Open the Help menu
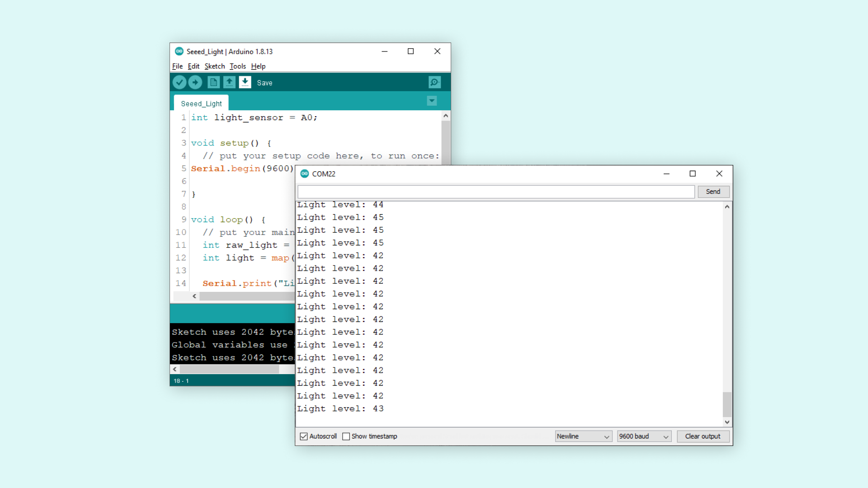868x488 pixels. pos(258,66)
